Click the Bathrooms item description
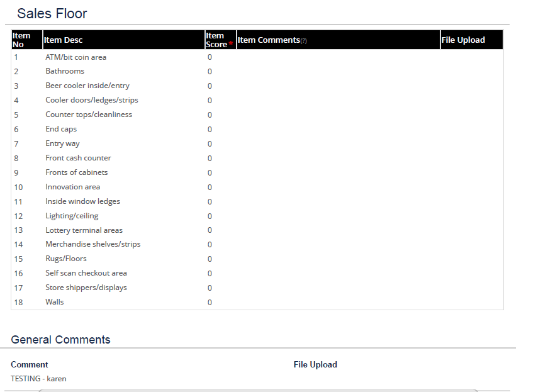This screenshot has width=548, height=392. pyautogui.click(x=65, y=71)
